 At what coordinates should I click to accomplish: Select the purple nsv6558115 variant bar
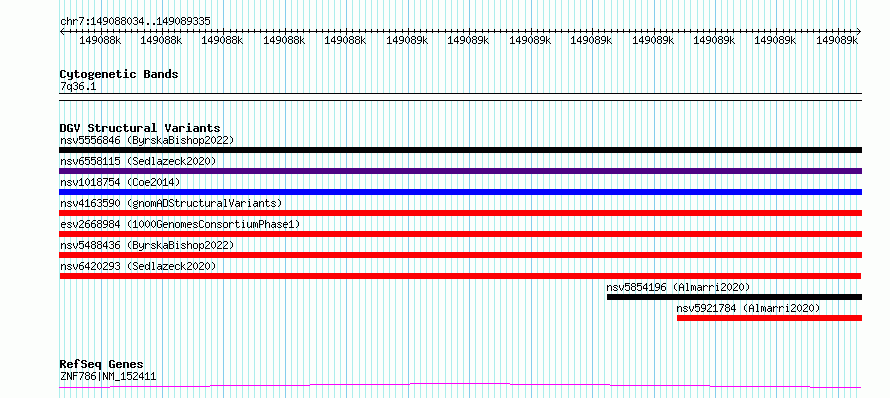[460, 171]
